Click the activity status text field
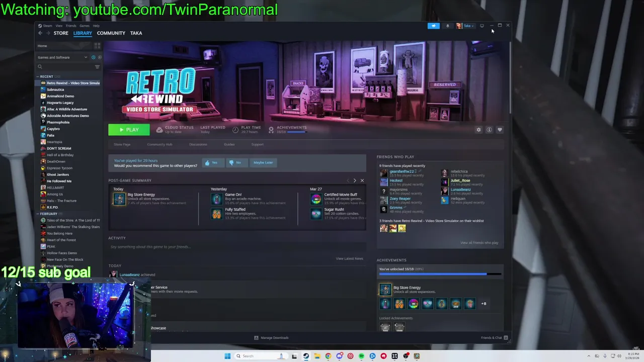The height and width of the screenshot is (362, 644). coord(237,247)
